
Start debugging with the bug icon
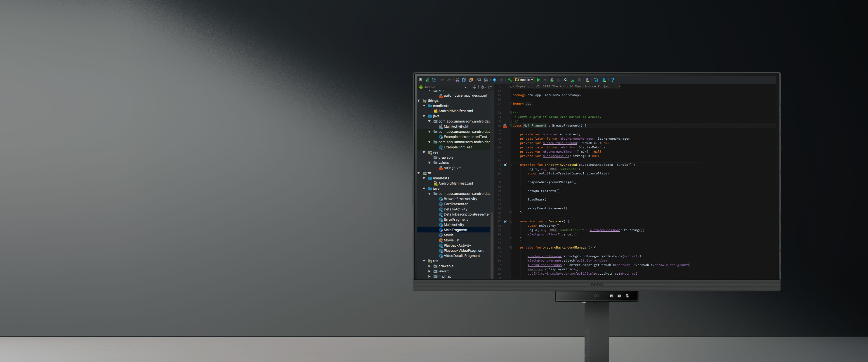tap(552, 80)
